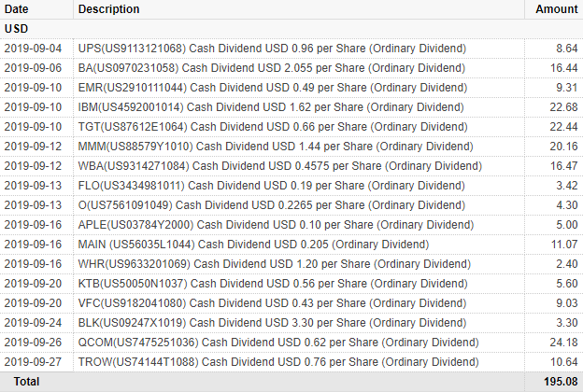Click the QCOM dividend description
The image size is (583, 392).
[x=278, y=343]
